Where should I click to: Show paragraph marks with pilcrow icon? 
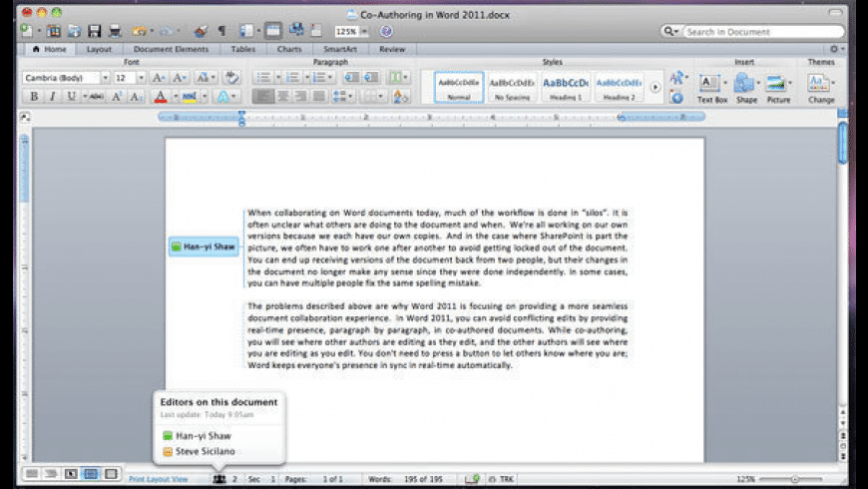[x=221, y=31]
